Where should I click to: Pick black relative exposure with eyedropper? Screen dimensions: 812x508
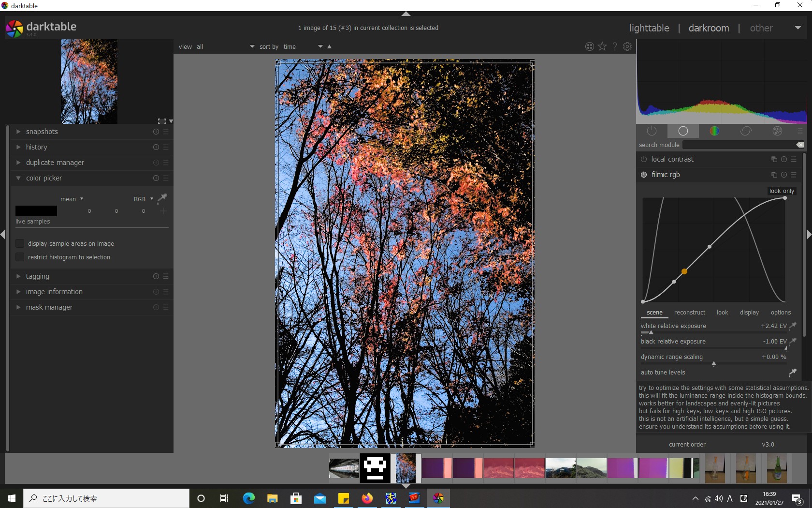pyautogui.click(x=793, y=342)
